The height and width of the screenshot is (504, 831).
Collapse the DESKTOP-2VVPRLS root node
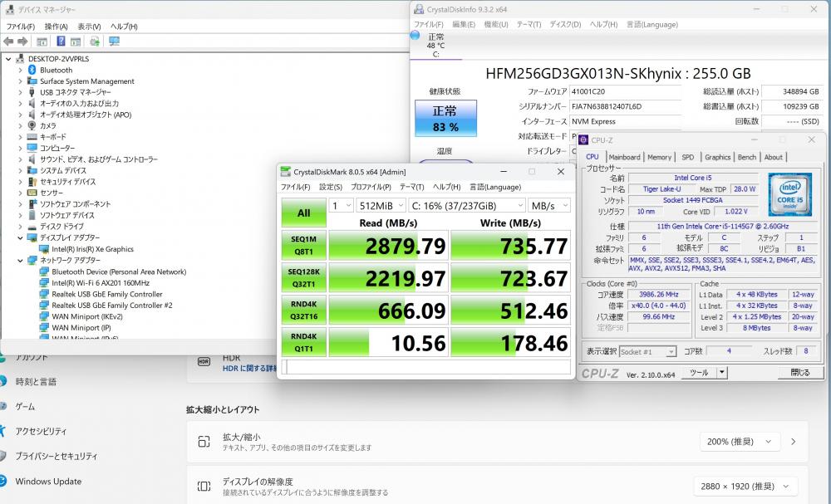[8, 59]
